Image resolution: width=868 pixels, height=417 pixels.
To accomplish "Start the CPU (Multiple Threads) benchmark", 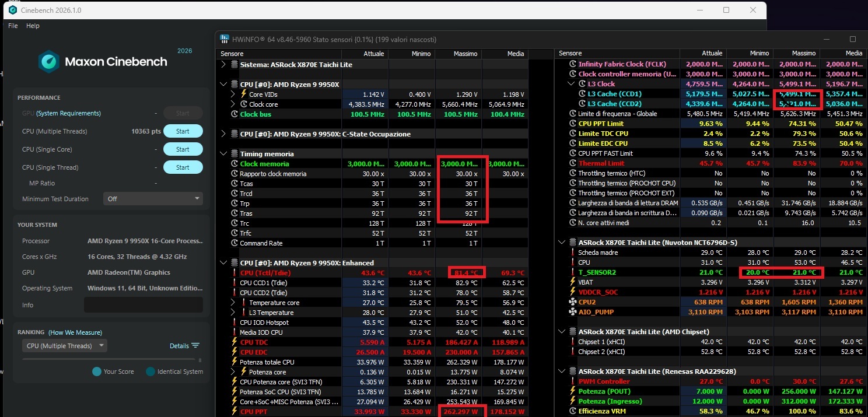I will click(183, 131).
